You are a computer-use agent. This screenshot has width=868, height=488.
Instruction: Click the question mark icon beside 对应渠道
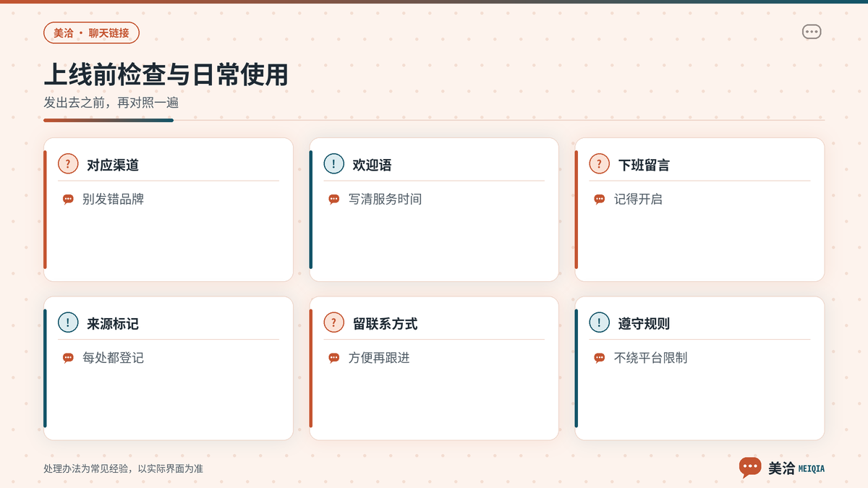coord(68,164)
